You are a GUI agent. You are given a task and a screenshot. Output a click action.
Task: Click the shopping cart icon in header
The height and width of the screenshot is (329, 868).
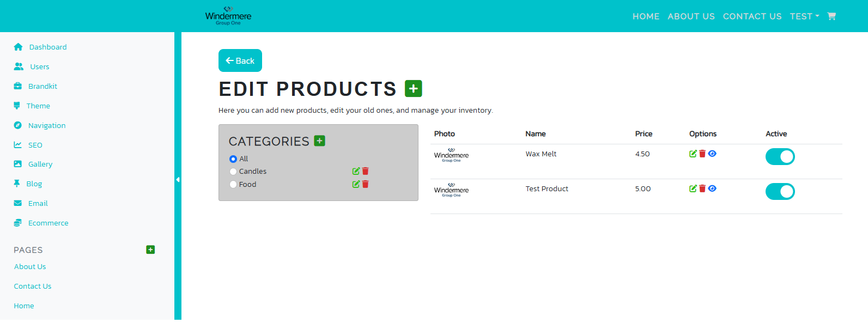point(831,16)
